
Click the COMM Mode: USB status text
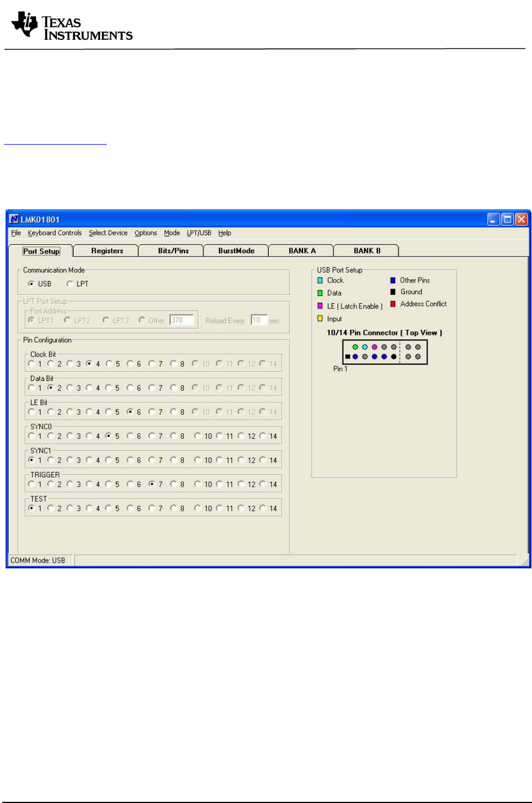pyautogui.click(x=38, y=560)
